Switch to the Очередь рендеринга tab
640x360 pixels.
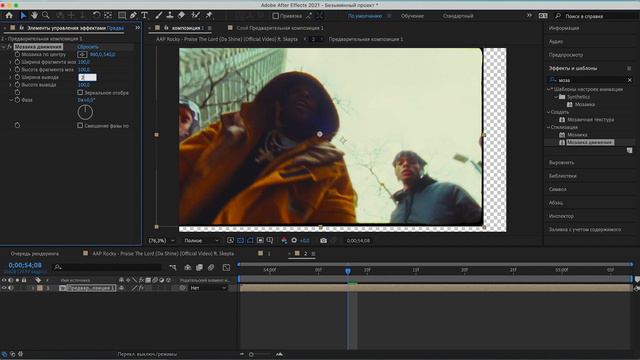click(x=34, y=253)
